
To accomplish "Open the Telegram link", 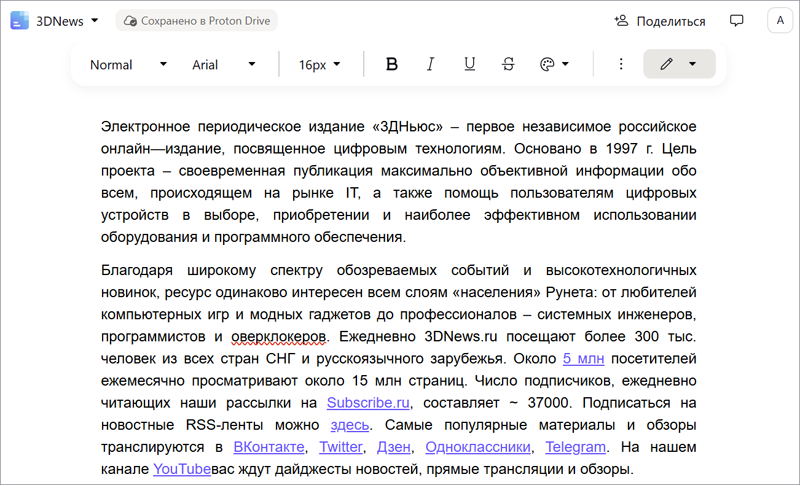I will pos(575,447).
